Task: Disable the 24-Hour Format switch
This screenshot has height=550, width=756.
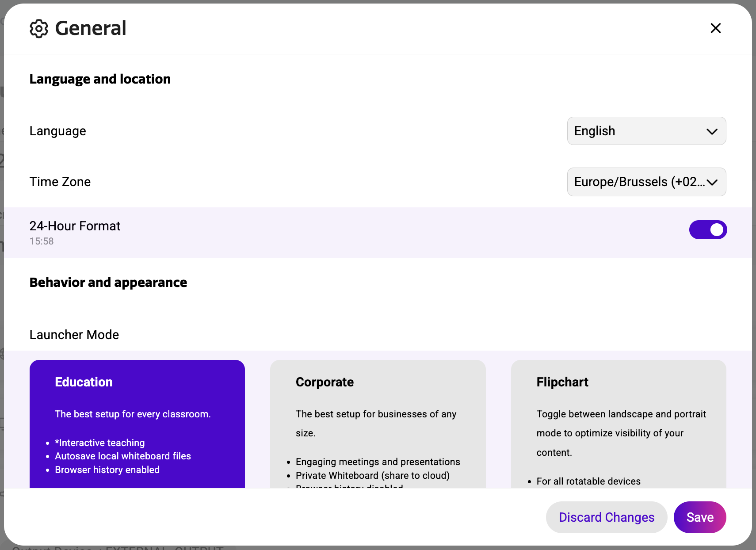Action: pos(708,229)
